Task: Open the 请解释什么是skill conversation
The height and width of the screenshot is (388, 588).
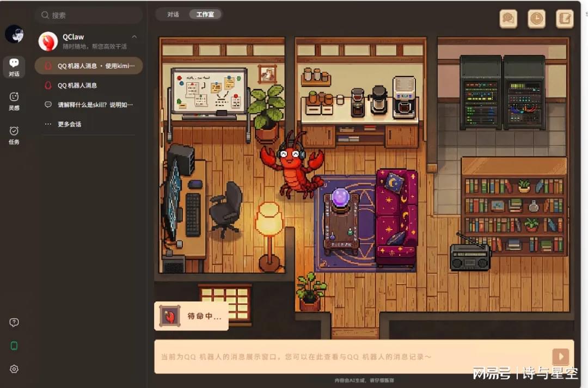Action: coord(95,104)
